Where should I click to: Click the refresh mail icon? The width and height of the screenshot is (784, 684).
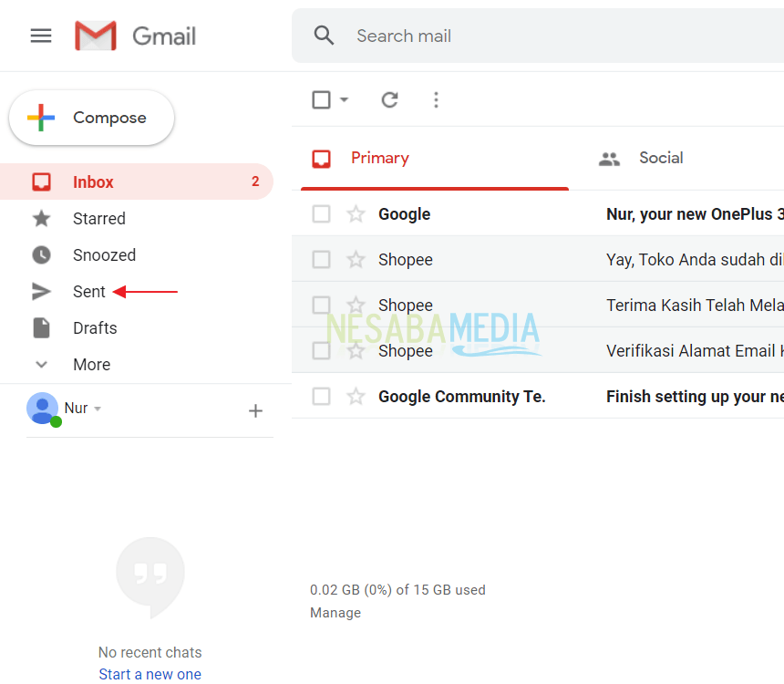[x=390, y=99]
